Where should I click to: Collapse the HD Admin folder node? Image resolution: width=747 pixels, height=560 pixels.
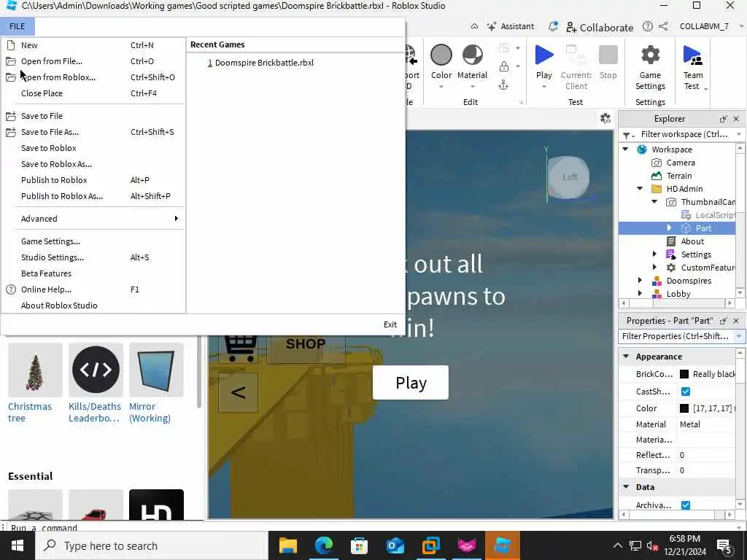coord(640,189)
